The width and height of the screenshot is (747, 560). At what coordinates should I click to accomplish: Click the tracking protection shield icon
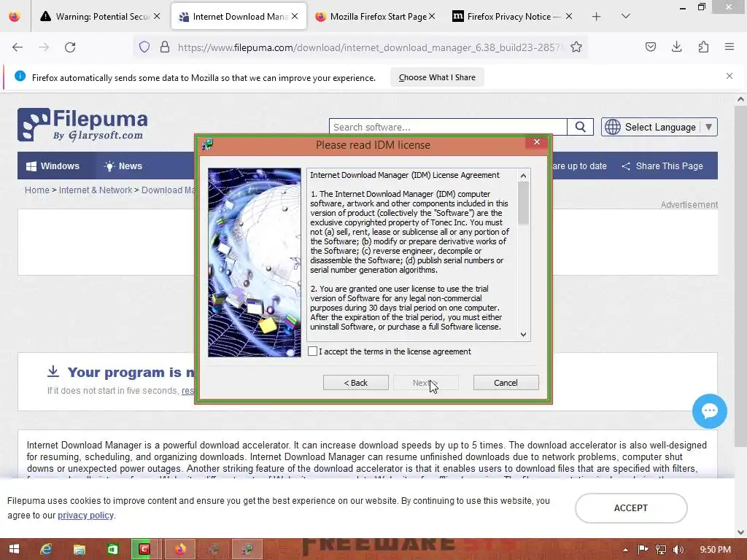tap(144, 47)
